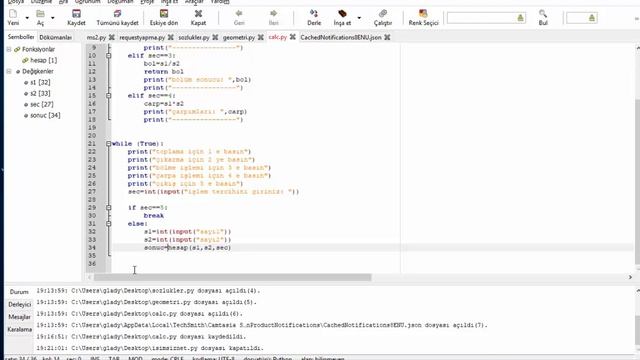This screenshot has width=640, height=360.
Task: Click the 'break' statement on line 30
Action: pos(153,216)
